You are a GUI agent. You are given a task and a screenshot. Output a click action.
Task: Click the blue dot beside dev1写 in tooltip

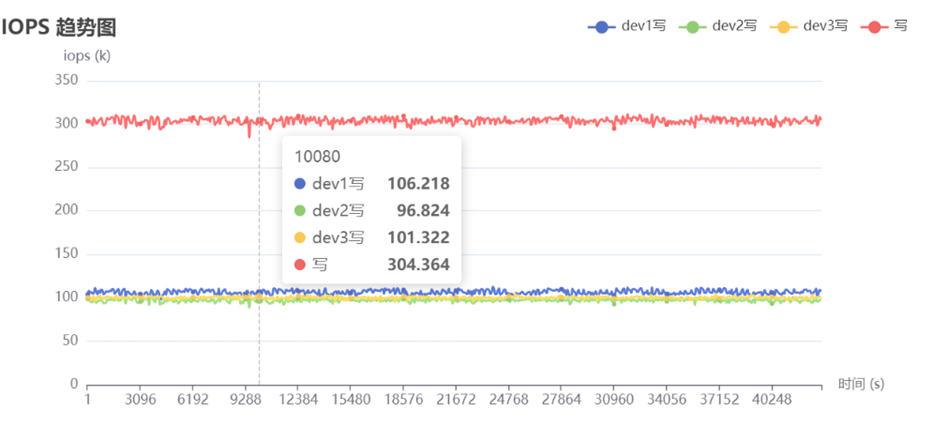pos(300,184)
